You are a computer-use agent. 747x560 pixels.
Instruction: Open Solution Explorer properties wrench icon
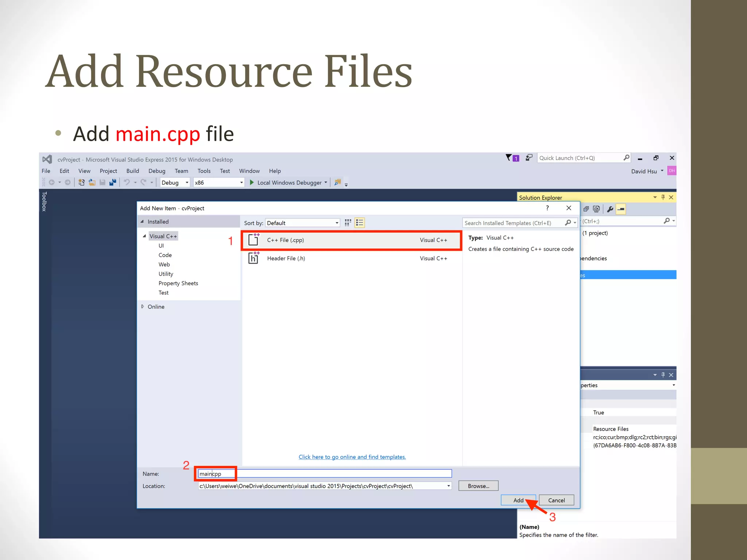[610, 209]
